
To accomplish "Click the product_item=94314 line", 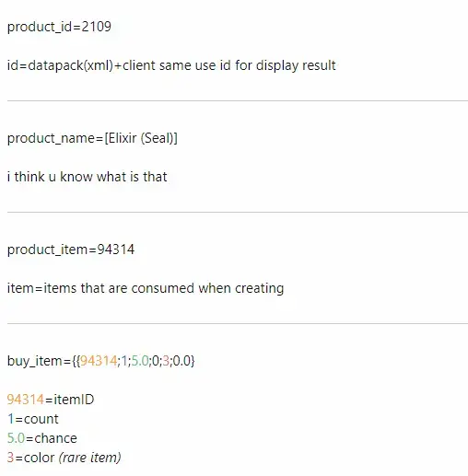I will pos(71,250).
